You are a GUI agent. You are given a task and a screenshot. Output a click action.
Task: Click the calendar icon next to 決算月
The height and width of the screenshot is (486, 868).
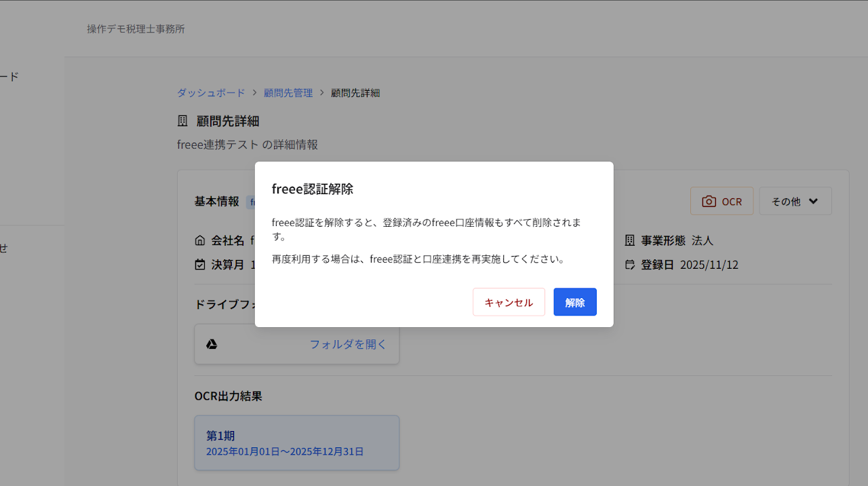(200, 264)
